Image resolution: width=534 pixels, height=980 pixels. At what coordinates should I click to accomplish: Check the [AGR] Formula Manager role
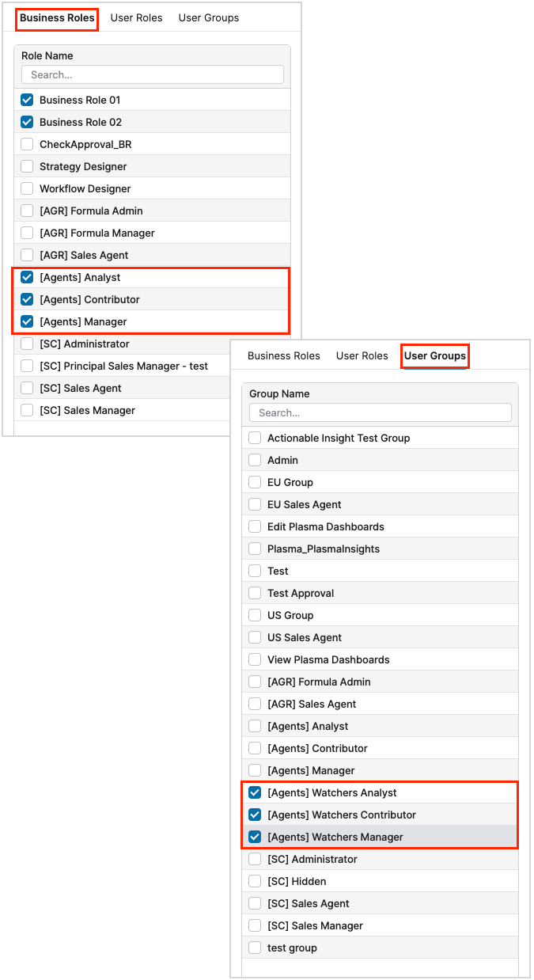click(27, 233)
